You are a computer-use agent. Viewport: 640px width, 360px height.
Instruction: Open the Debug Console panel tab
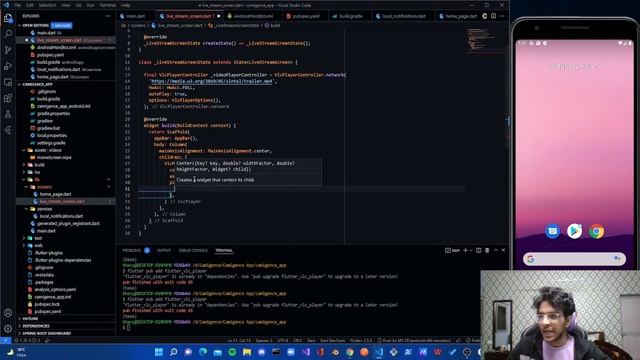pyautogui.click(x=193, y=250)
